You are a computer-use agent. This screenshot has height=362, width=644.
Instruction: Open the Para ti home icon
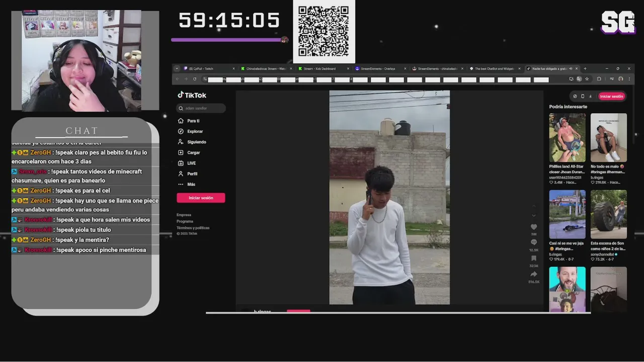click(181, 121)
